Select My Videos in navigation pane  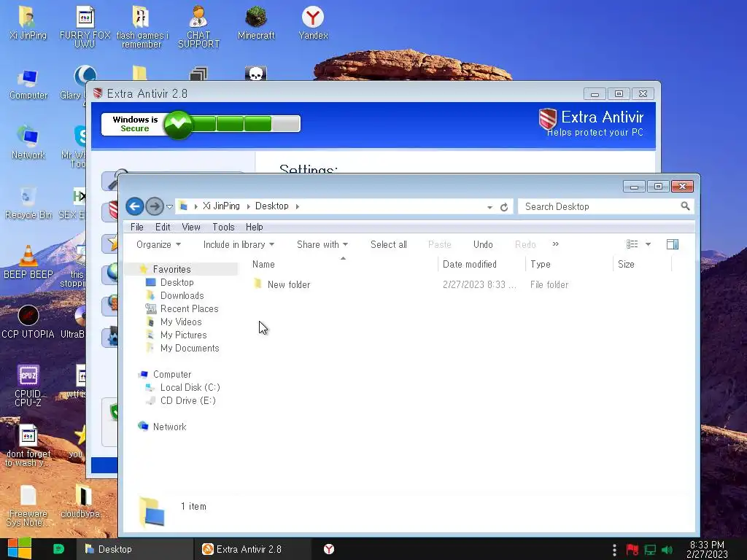coord(181,322)
